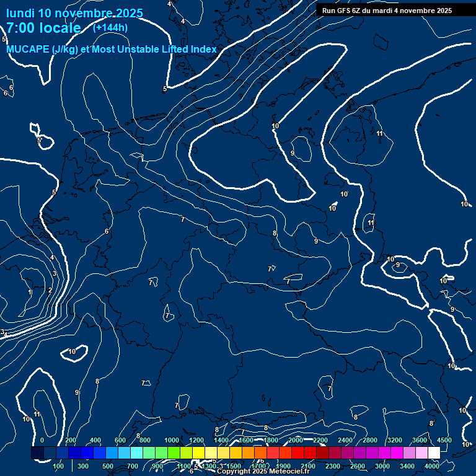Click the '4000' legend value label
The height and width of the screenshot is (476, 476).
point(431,466)
